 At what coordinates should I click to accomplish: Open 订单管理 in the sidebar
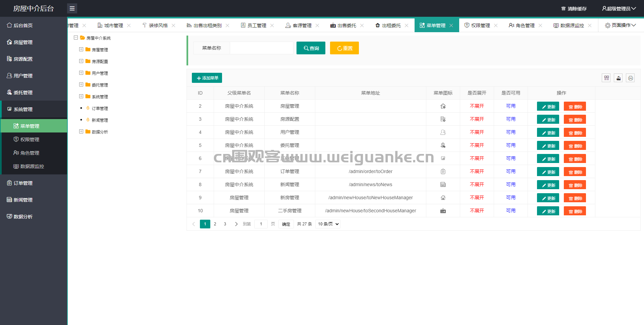click(34, 183)
